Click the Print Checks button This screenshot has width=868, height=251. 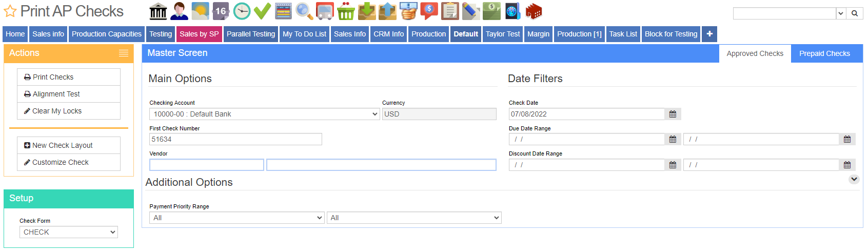(69, 77)
